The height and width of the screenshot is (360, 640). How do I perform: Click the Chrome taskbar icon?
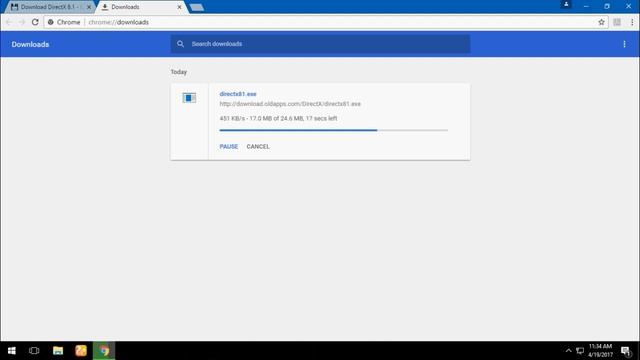tap(104, 351)
